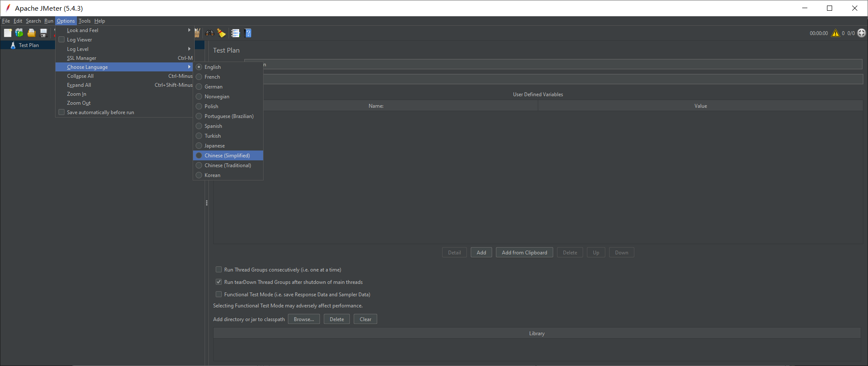
Task: Choose Zoom Out menu entry
Action: point(125,103)
